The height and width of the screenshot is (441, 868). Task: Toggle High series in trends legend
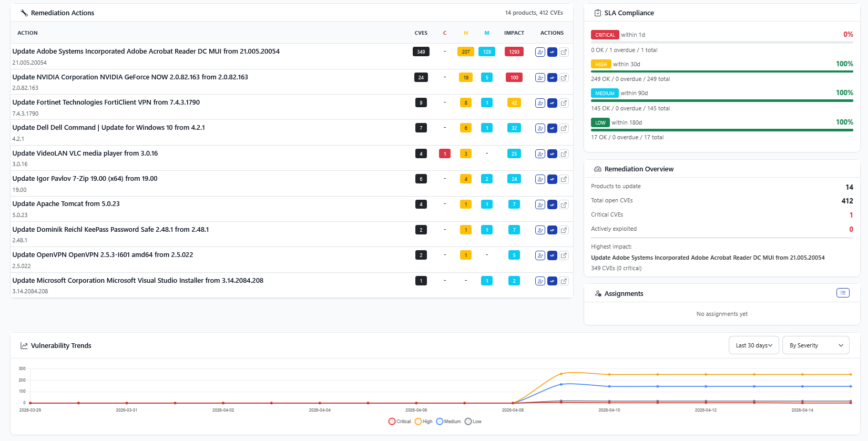pyautogui.click(x=424, y=422)
